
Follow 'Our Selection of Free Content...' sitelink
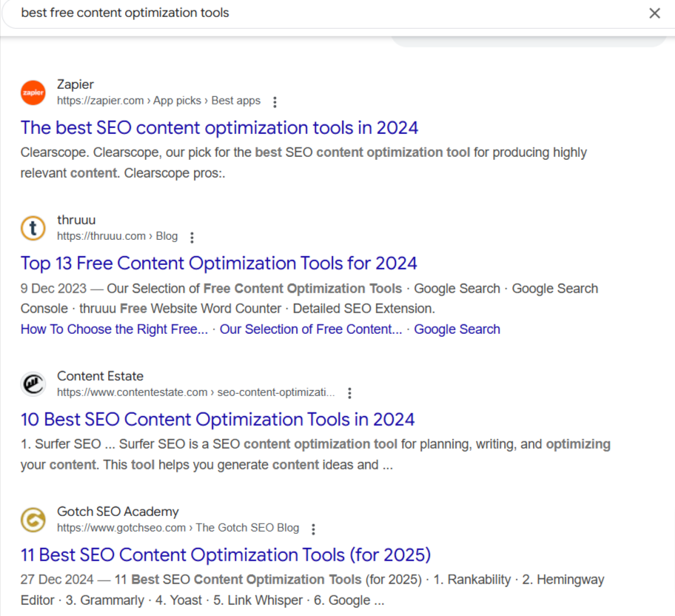click(311, 329)
